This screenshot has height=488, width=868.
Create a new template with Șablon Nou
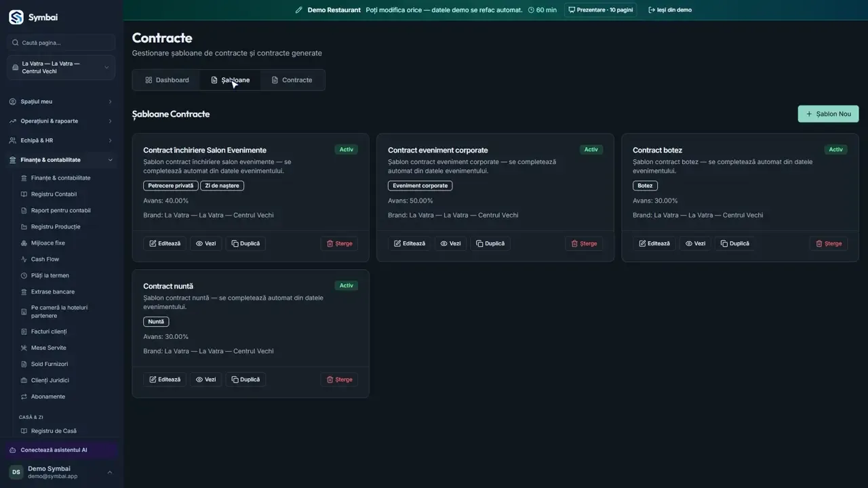point(828,114)
